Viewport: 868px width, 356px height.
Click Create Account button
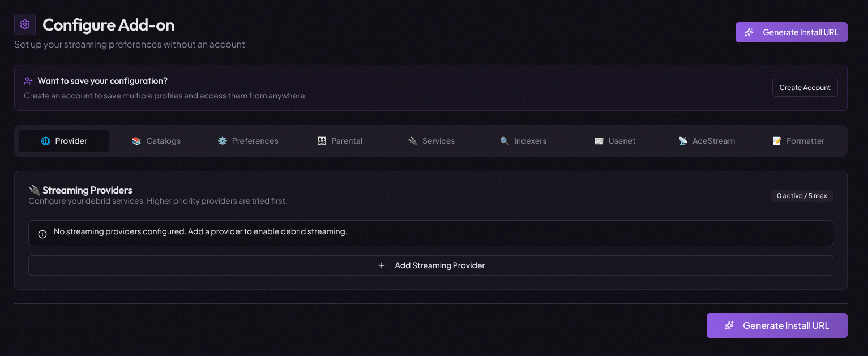point(805,88)
